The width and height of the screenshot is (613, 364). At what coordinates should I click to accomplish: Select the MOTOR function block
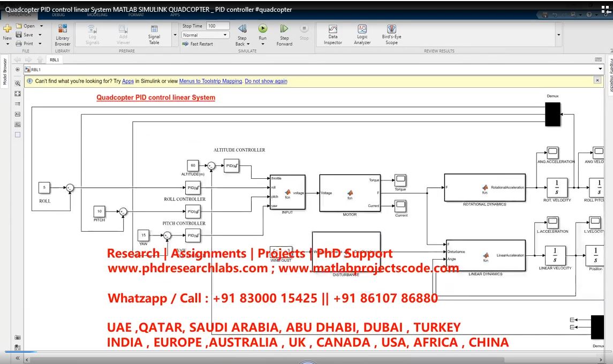click(350, 193)
